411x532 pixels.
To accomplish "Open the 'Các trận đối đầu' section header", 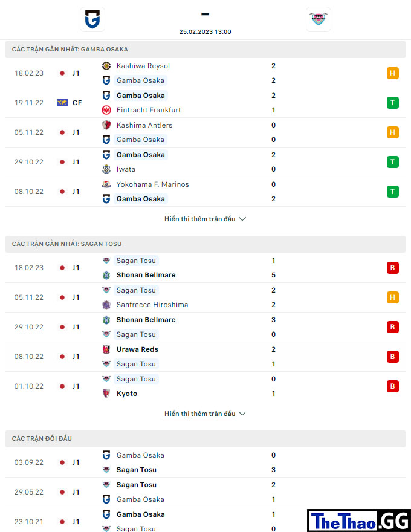I will coord(205,439).
